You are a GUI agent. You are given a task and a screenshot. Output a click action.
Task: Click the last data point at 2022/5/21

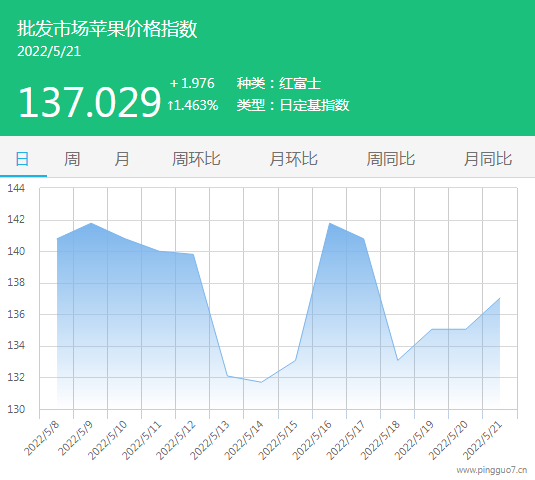500,298
